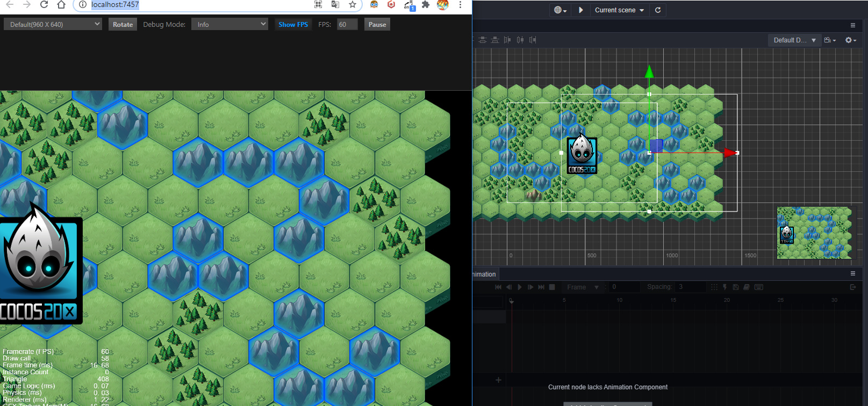
Task: Open the scene camera options dropdown
Action: click(830, 40)
